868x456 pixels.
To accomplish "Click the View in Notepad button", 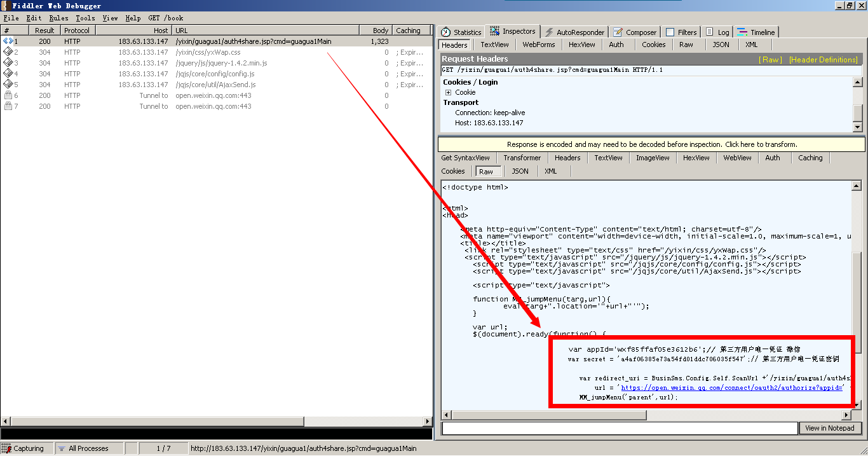I will coord(830,428).
